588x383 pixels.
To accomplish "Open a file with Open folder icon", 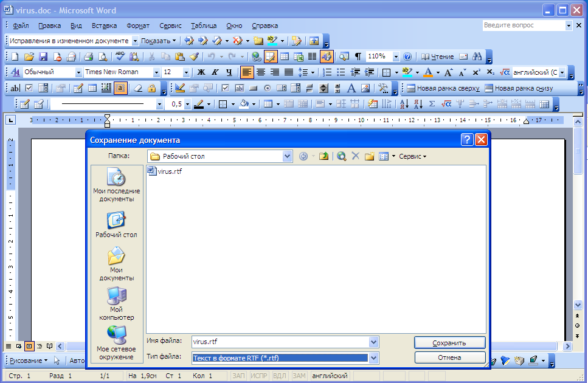I will (29, 57).
